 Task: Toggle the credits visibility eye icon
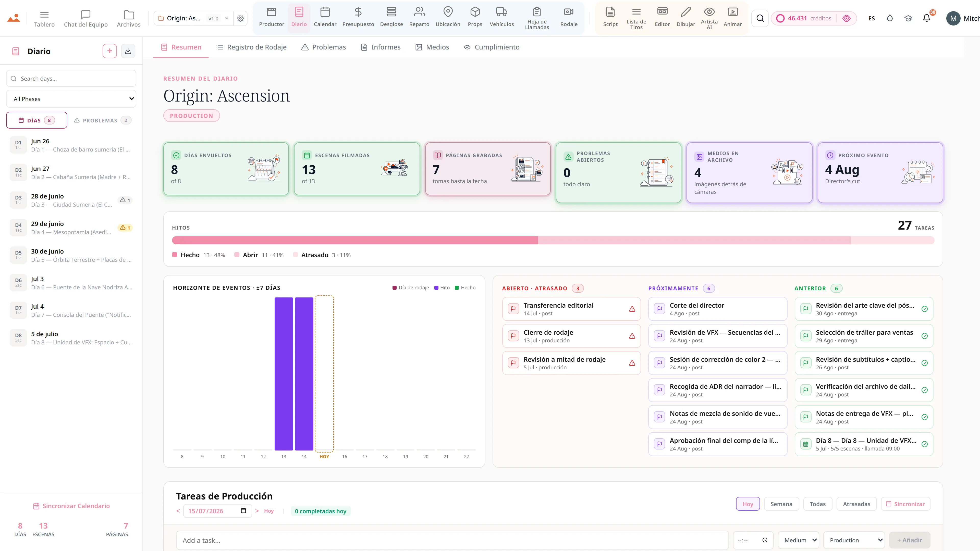(x=847, y=18)
